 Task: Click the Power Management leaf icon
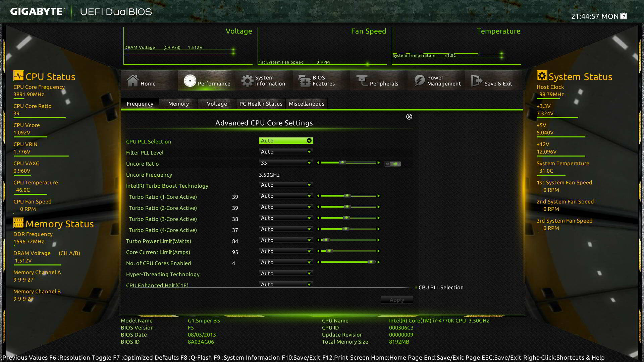pyautogui.click(x=419, y=80)
